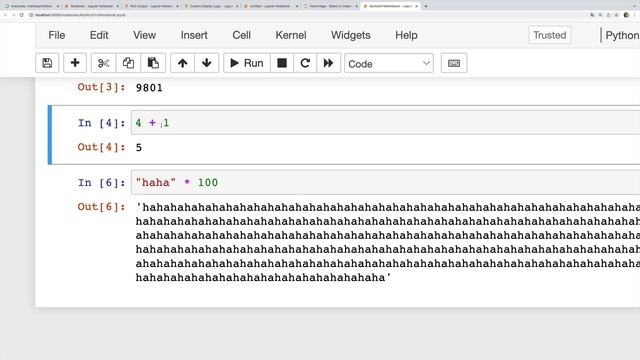This screenshot has height=360, width=640.
Task: Open the Kernel menu
Action: [x=291, y=35]
